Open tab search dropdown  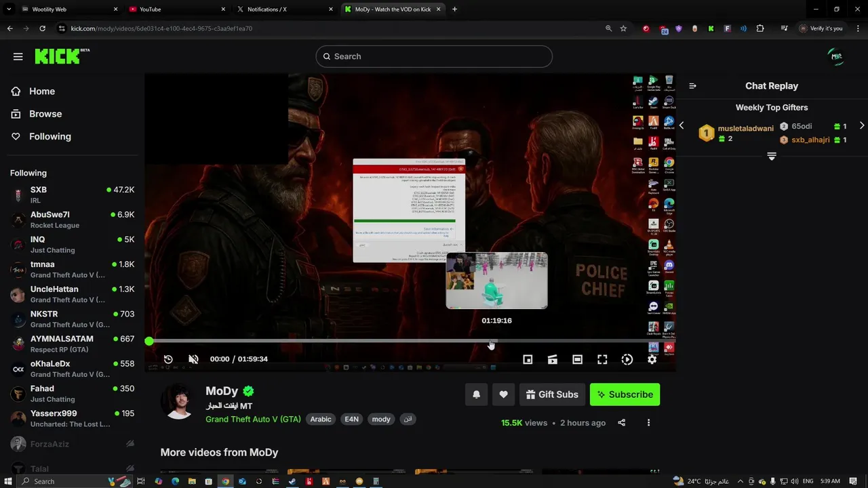(9, 9)
